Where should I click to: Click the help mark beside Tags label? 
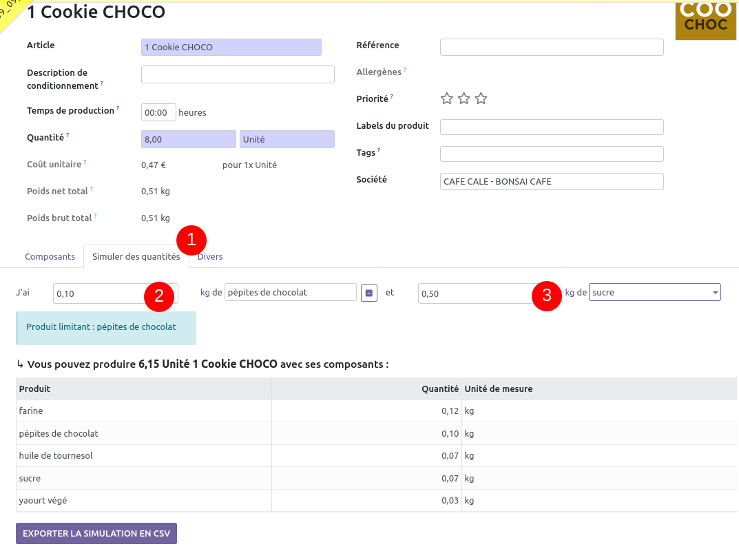click(379, 150)
